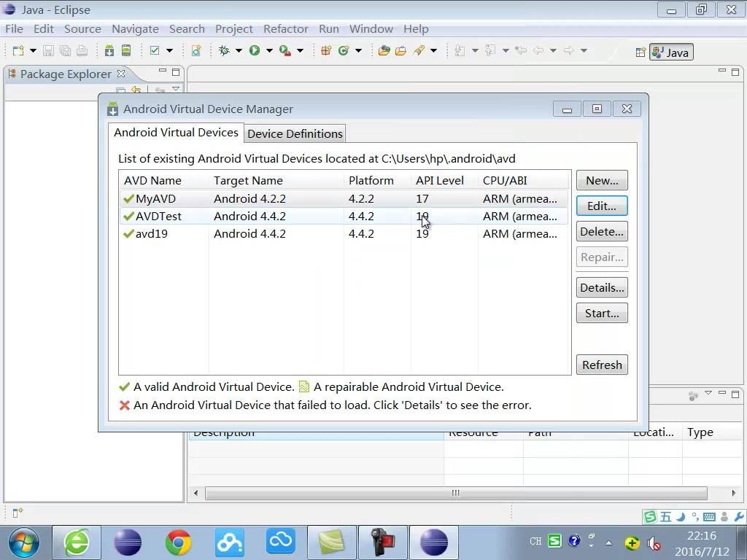This screenshot has height=560, width=747.
Task: Switch to the Device Definitions tab
Action: (295, 134)
